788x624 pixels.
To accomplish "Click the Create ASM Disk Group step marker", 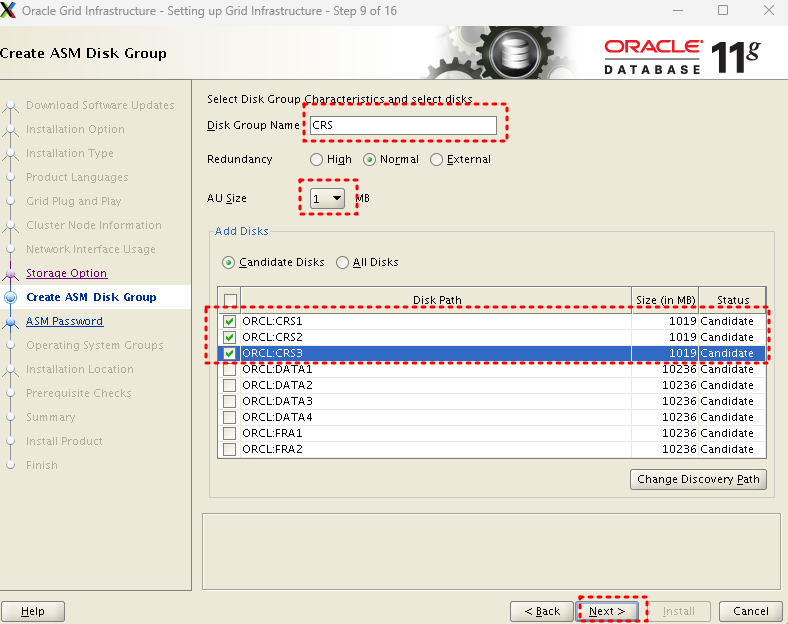I will pyautogui.click(x=11, y=297).
